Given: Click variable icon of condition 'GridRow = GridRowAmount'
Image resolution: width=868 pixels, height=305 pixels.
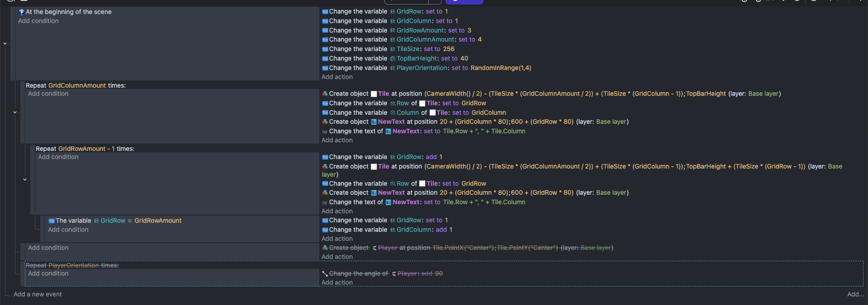Looking at the screenshot, I should 52,221.
